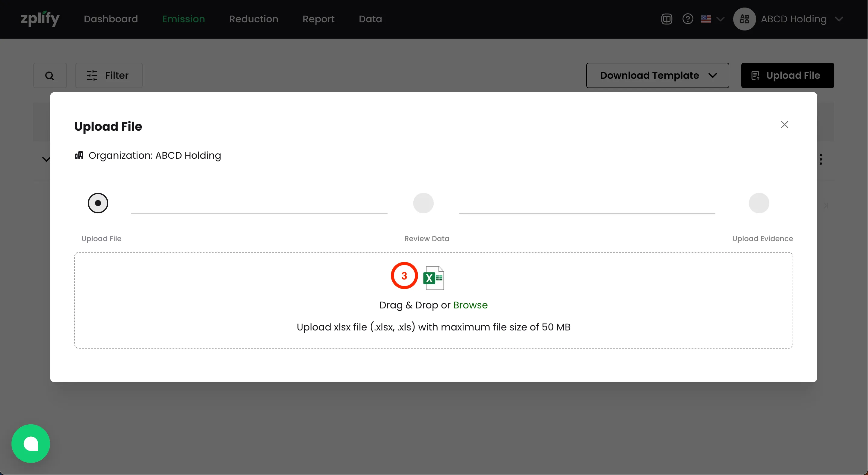868x475 pixels.
Task: Close the Upload File dialog
Action: tap(784, 125)
